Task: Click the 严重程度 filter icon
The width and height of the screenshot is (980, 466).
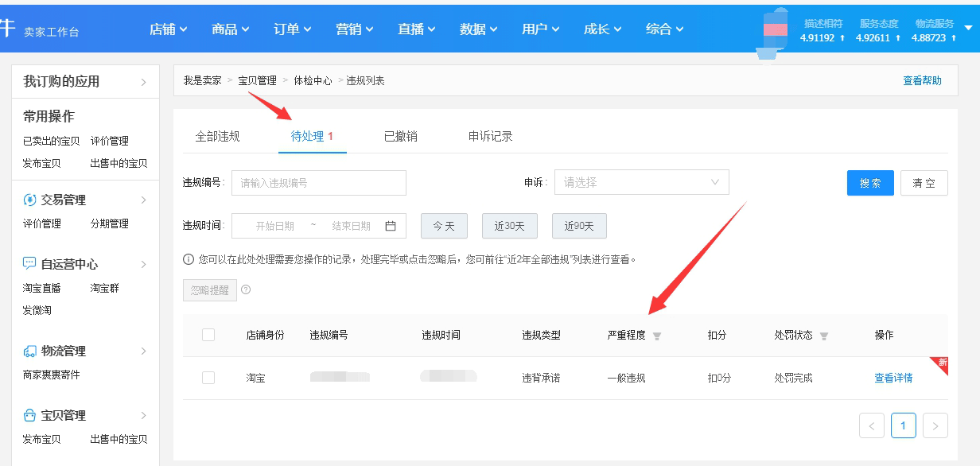Action: click(x=657, y=336)
